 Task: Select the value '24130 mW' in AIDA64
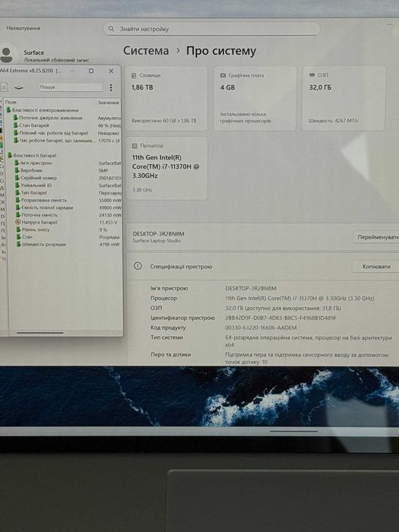click(x=110, y=215)
